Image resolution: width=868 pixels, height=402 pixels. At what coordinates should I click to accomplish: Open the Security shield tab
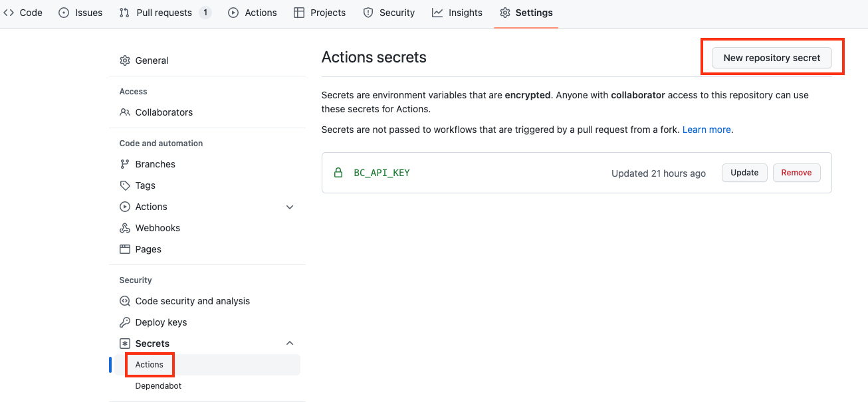click(368, 12)
